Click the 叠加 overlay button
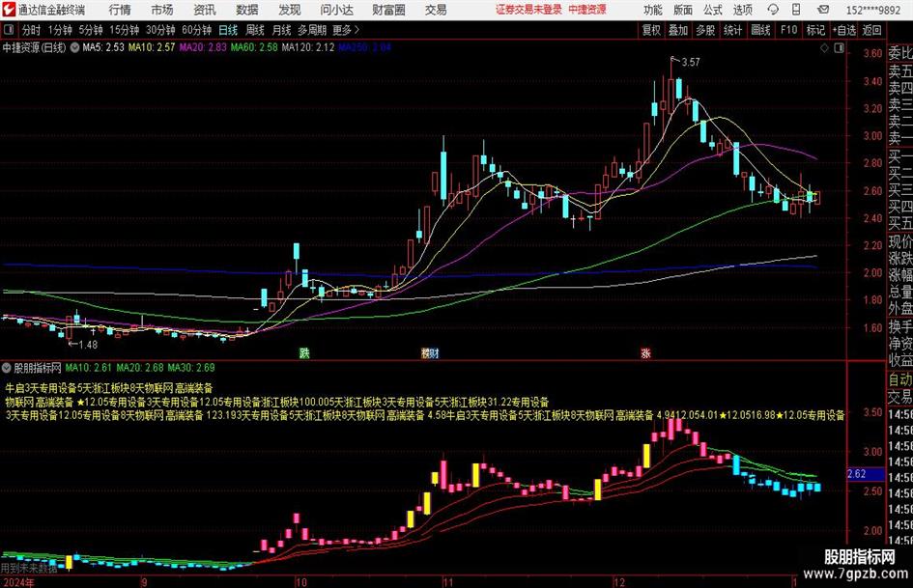The height and width of the screenshot is (588, 913). 678,30
